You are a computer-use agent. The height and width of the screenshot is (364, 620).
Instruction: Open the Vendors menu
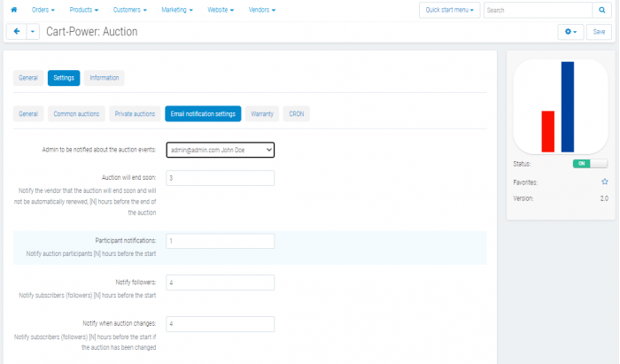point(262,10)
